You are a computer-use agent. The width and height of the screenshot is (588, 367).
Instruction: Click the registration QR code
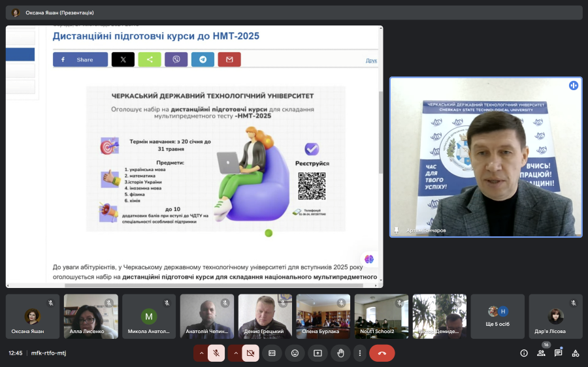(x=312, y=186)
